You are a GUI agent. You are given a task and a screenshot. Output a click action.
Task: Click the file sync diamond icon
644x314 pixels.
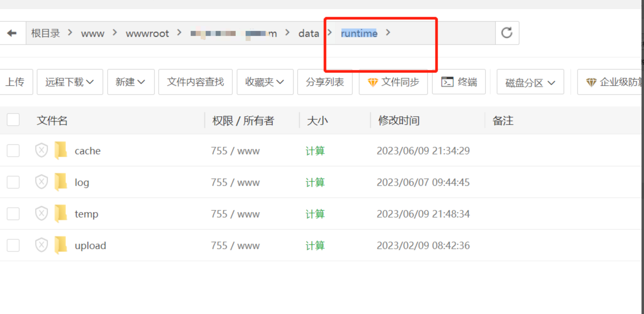pyautogui.click(x=372, y=82)
